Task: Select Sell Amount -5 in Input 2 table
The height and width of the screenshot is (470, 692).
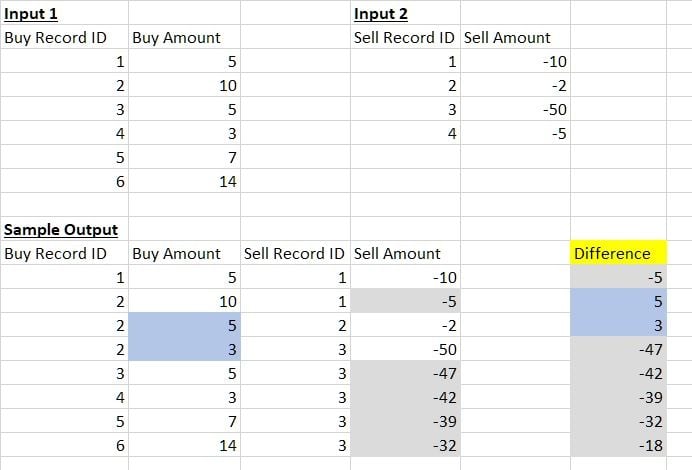Action: tap(515, 133)
